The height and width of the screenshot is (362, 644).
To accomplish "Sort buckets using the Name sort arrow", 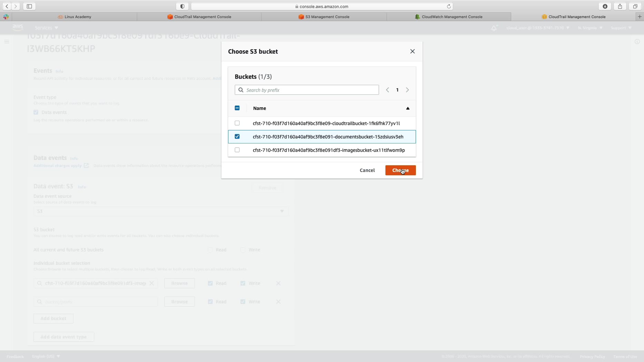I will (408, 108).
